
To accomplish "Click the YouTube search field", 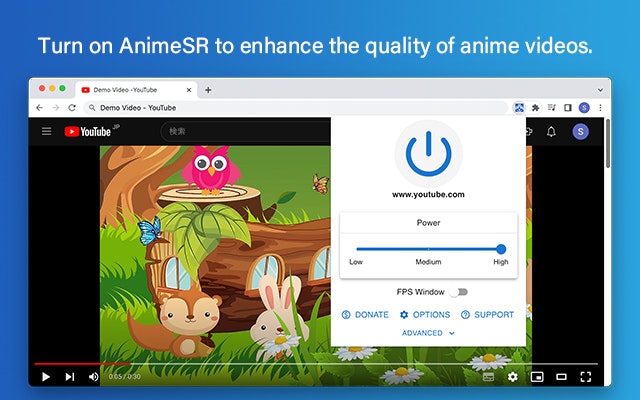I will point(246,131).
